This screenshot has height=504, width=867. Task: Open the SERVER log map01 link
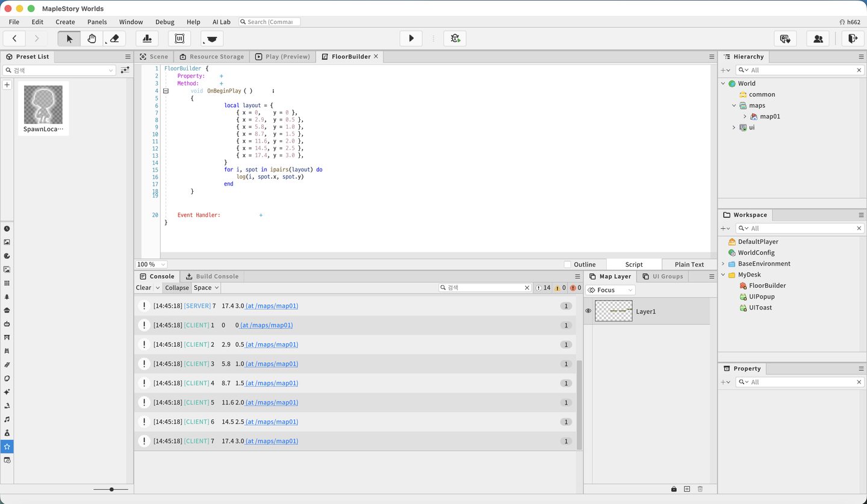pyautogui.click(x=271, y=306)
